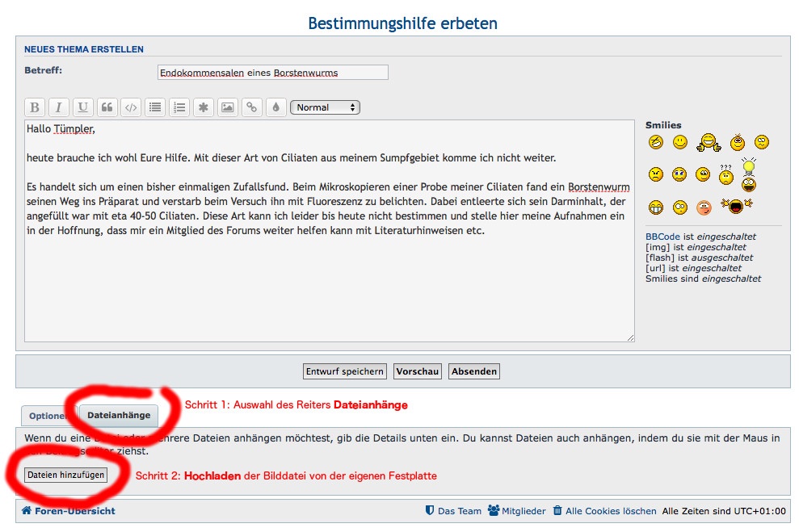799x532 pixels.
Task: Open the font colour droplet picker
Action: (276, 107)
